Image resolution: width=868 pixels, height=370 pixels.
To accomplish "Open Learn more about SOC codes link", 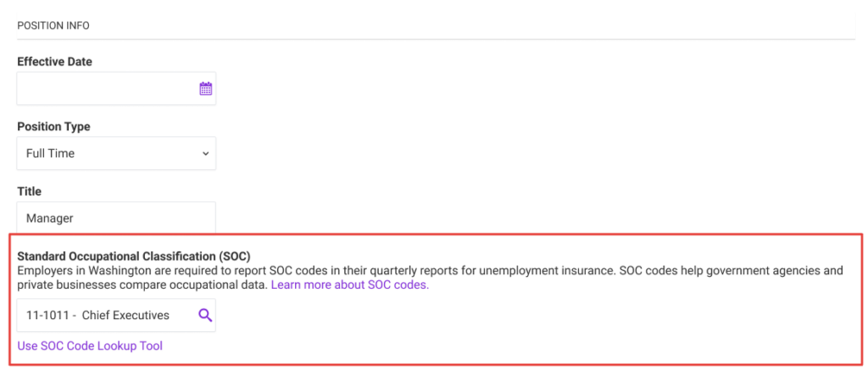I will [350, 285].
